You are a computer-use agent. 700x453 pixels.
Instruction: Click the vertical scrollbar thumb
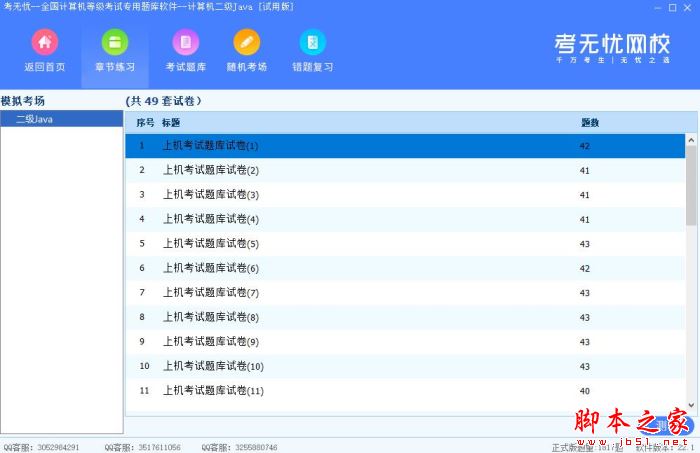pos(691,186)
